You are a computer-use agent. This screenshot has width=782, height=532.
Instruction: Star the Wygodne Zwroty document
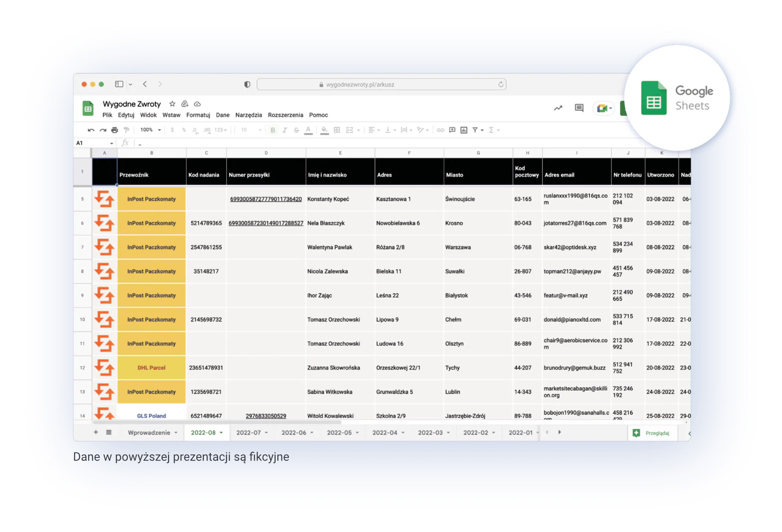click(172, 104)
